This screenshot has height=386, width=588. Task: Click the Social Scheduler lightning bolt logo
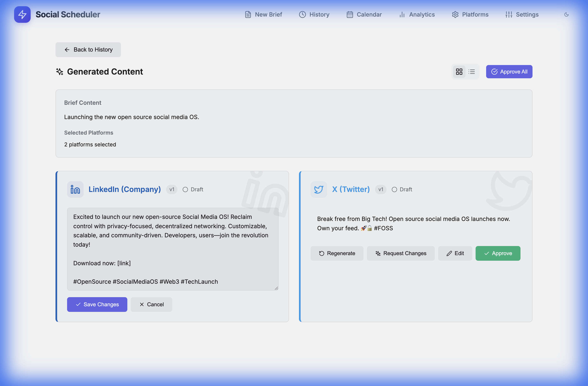pos(22,14)
